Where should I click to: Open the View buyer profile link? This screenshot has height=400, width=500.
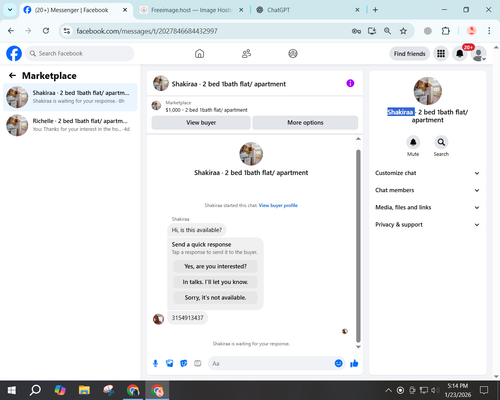coord(278,205)
